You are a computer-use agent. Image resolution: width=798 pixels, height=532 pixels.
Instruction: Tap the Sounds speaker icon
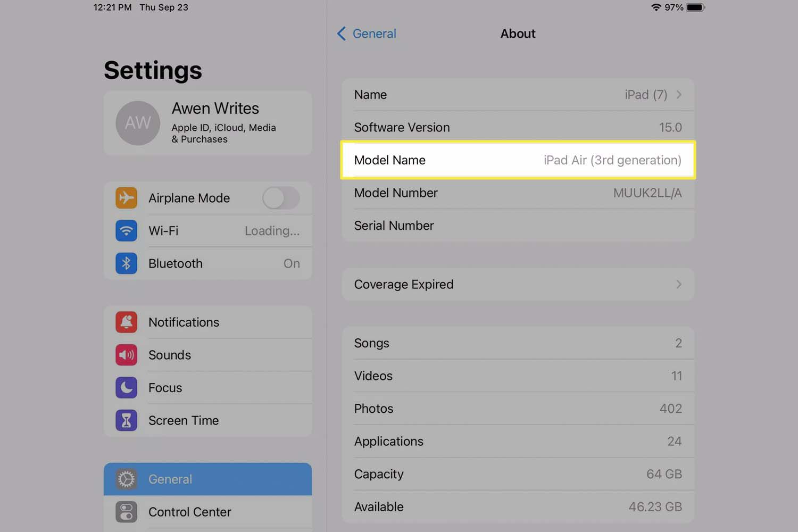click(126, 355)
